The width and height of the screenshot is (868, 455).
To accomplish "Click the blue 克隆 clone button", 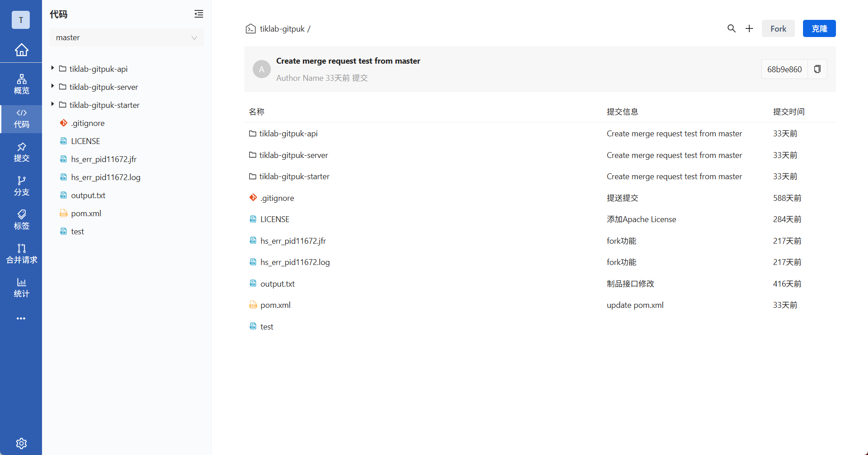I will (819, 28).
